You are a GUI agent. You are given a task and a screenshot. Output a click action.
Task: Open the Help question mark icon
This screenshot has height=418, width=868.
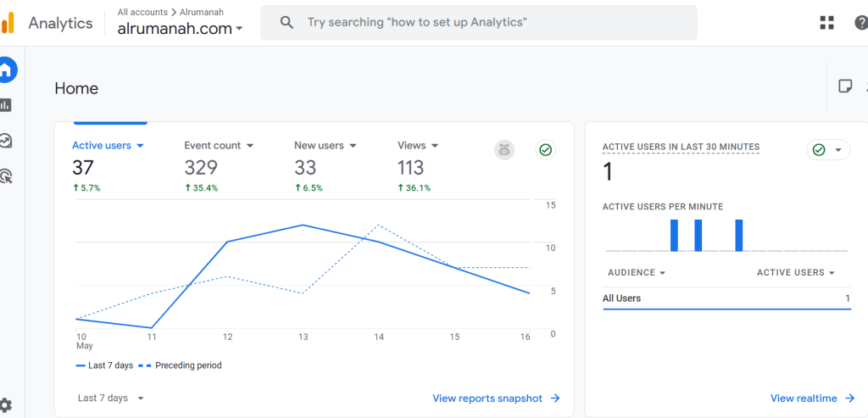(861, 23)
